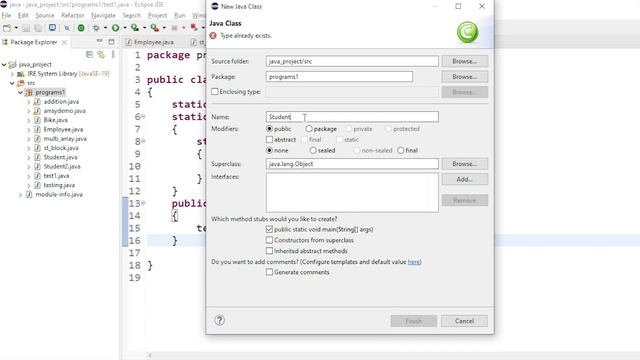The image size is (640, 360).
Task: Enable Generate comments checkbox
Action: [x=269, y=272]
